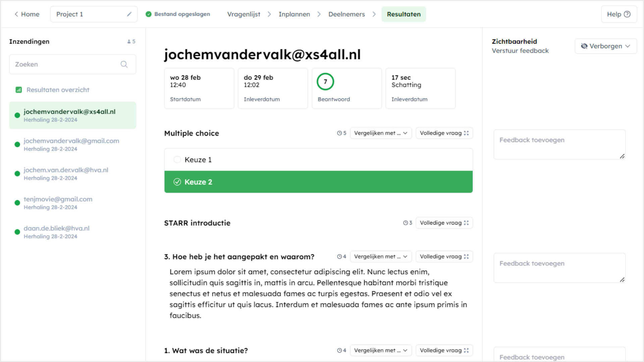Click Verstuur feedback

[x=520, y=51]
